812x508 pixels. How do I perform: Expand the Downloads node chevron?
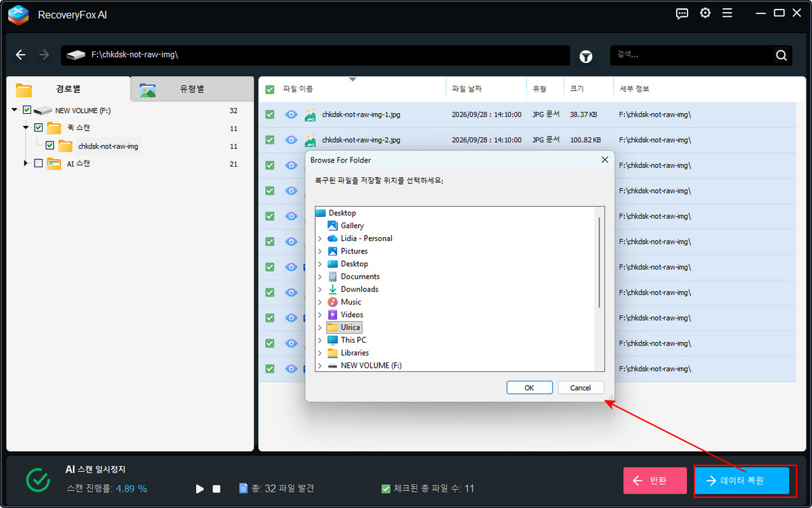pyautogui.click(x=319, y=289)
